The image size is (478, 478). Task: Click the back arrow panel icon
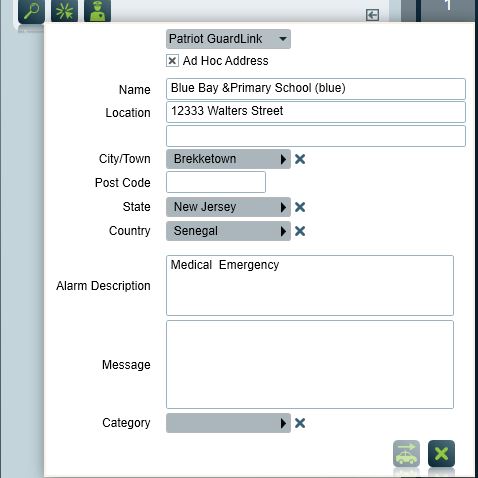[372, 15]
